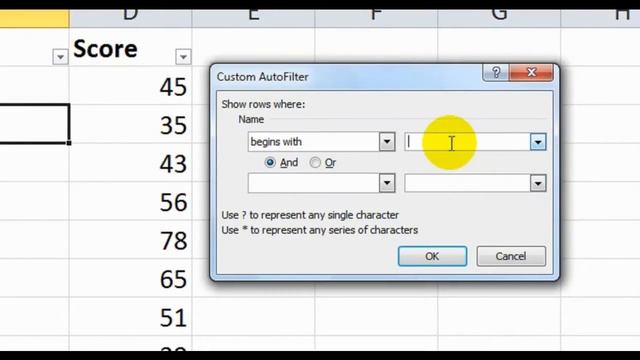Click the help question mark button
The width and height of the screenshot is (640, 360).
496,73
